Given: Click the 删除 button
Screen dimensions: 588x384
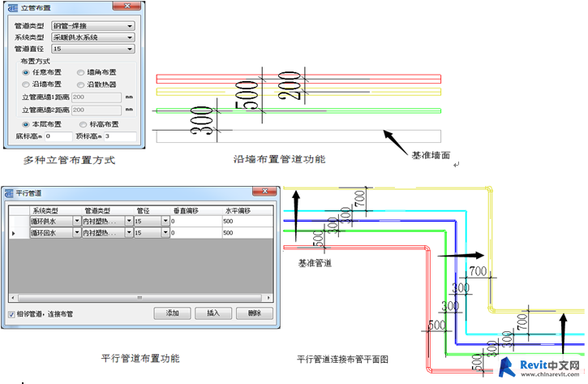Looking at the screenshot, I should click(254, 313).
